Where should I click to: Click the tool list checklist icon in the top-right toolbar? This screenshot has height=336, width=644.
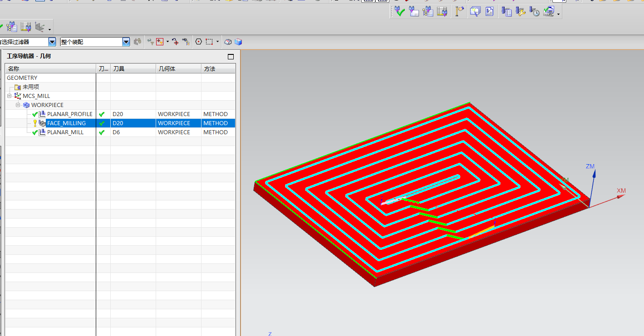[x=506, y=12]
